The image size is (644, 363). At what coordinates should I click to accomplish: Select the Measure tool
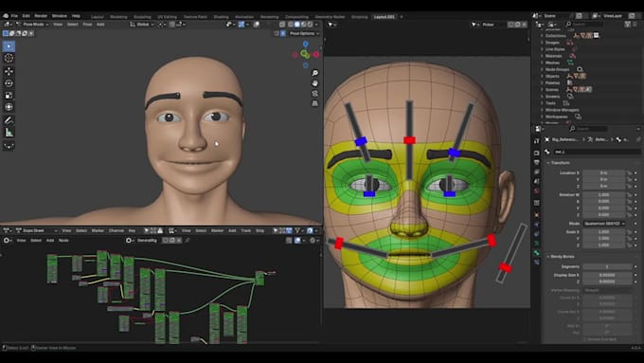[x=9, y=133]
